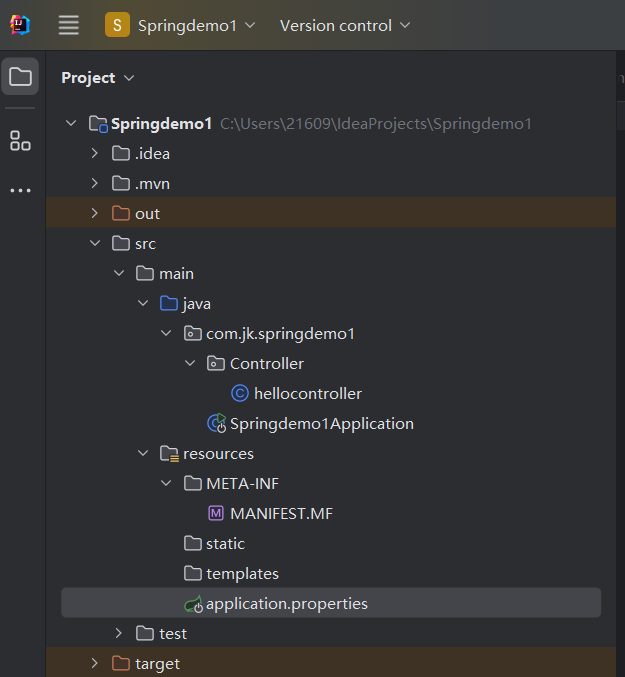625x677 pixels.
Task: Expand the out folder chevron
Action: pyautogui.click(x=95, y=213)
